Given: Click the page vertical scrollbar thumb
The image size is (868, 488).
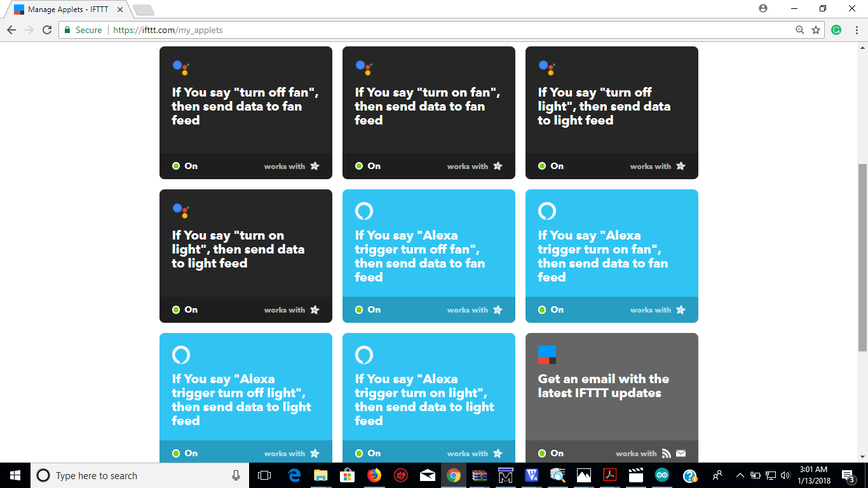Looking at the screenshot, I should pos(862,257).
